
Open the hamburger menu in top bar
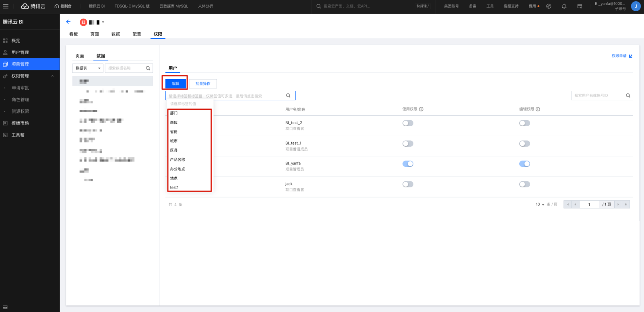point(6,6)
